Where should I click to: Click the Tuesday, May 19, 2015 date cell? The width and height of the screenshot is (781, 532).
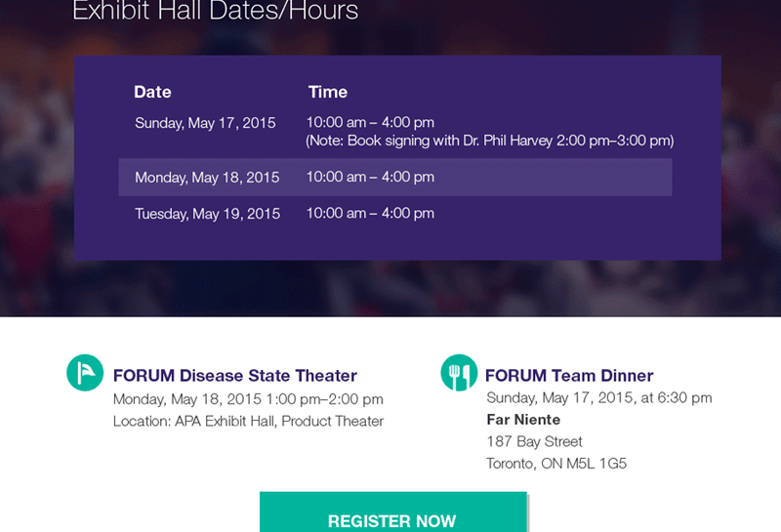point(207,214)
